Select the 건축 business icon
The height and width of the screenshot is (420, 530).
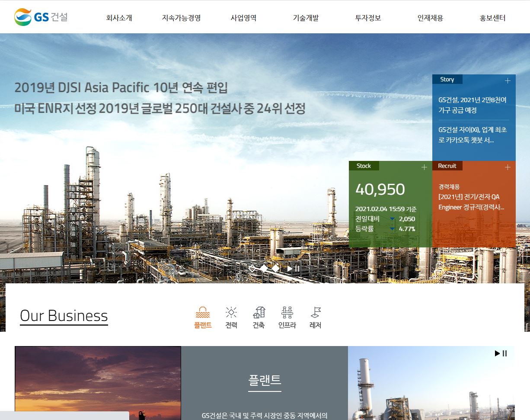pyautogui.click(x=259, y=318)
